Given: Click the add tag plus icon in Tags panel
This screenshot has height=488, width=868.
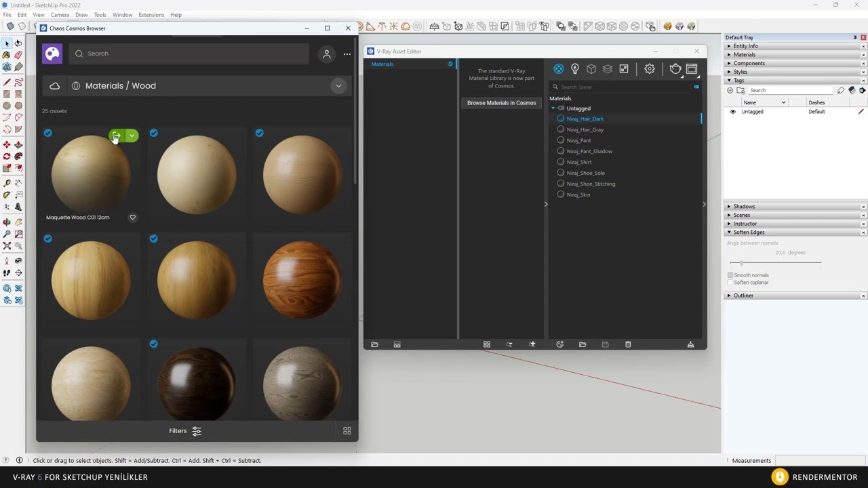Looking at the screenshot, I should pyautogui.click(x=730, y=90).
